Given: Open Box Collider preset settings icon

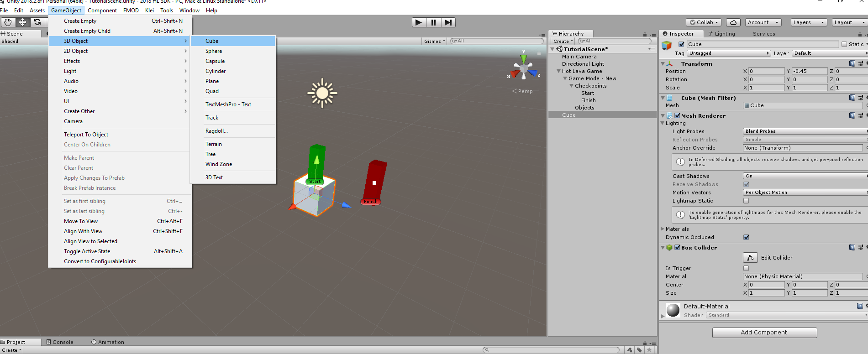Looking at the screenshot, I should pyautogui.click(x=860, y=247).
